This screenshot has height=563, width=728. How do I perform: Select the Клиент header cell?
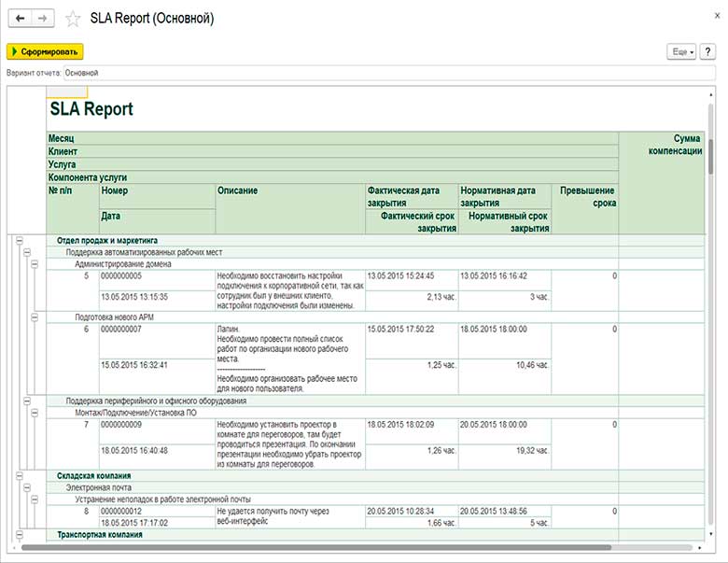click(332, 151)
